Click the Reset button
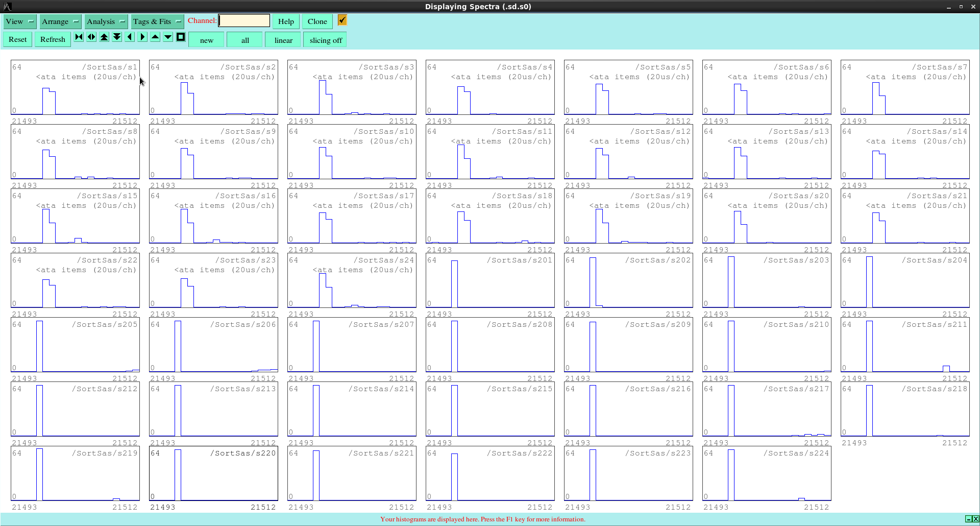The height and width of the screenshot is (526, 980). point(18,39)
